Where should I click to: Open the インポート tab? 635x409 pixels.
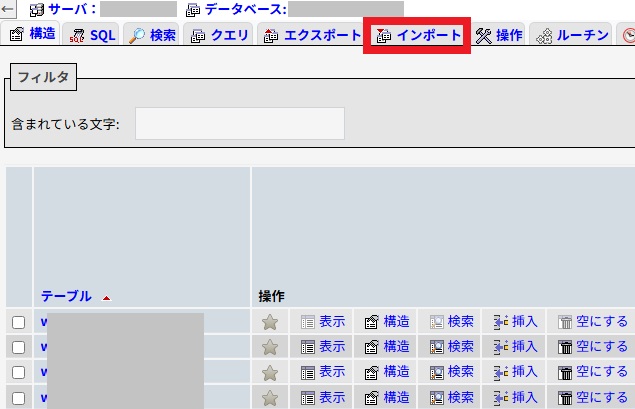coord(419,35)
